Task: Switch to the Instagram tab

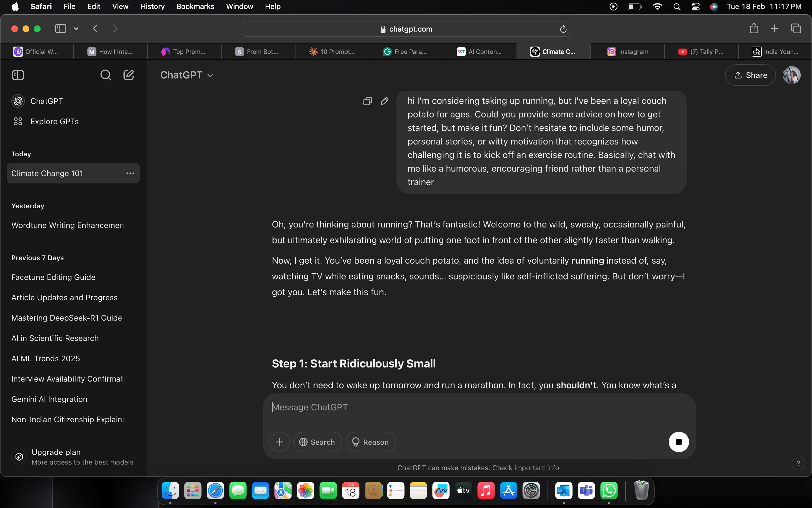Action: [x=627, y=51]
